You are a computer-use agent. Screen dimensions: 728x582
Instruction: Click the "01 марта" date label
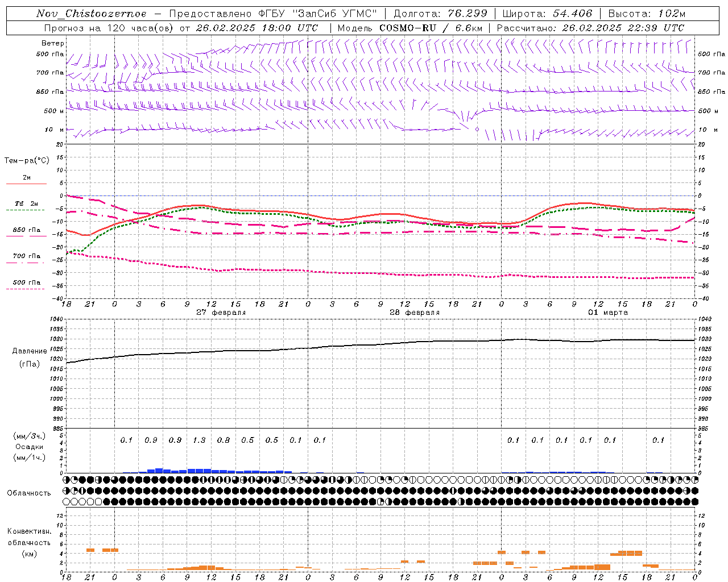click(x=608, y=313)
